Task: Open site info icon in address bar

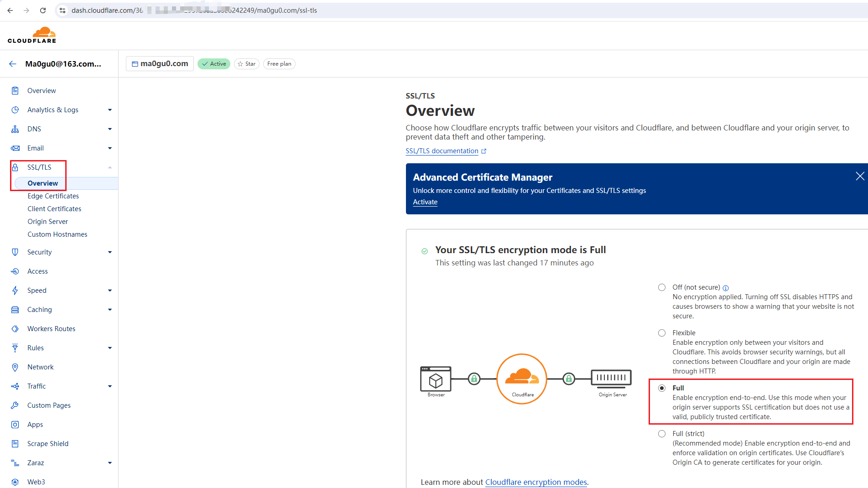Action: point(62,10)
